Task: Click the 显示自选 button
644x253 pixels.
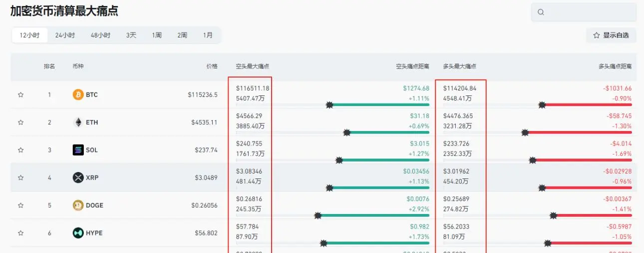Action: pyautogui.click(x=611, y=35)
